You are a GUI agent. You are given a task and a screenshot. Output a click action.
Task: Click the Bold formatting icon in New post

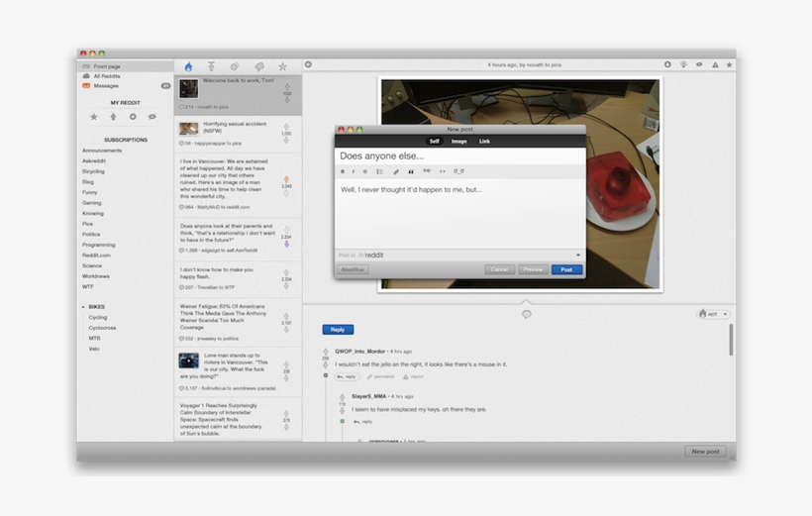point(343,171)
